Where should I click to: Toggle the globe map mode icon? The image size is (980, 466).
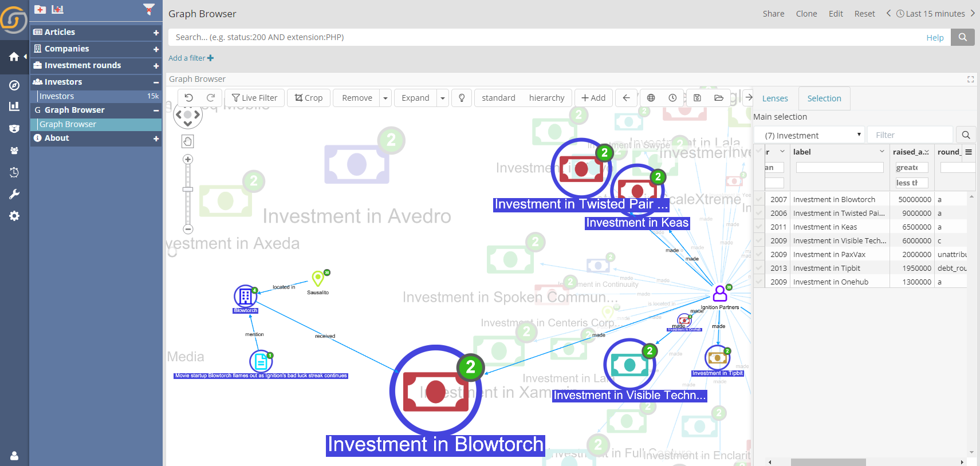coord(651,98)
